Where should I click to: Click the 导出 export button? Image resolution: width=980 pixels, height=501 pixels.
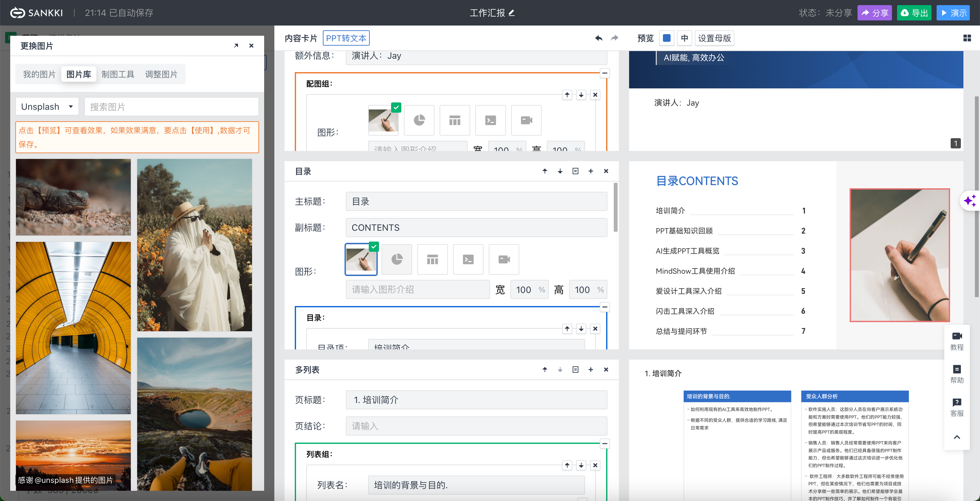[x=914, y=13]
